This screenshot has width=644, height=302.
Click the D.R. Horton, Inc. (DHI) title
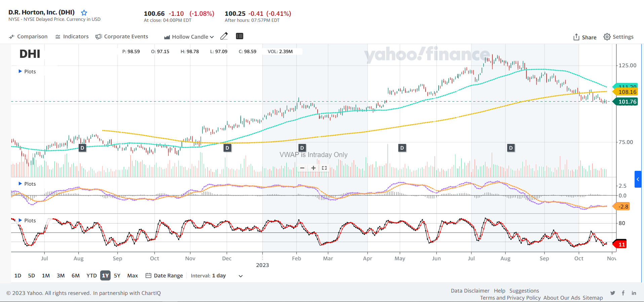click(x=41, y=12)
